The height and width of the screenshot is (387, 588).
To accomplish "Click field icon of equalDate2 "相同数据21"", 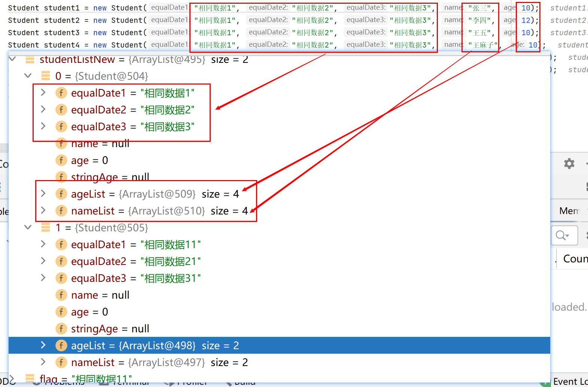I will (x=61, y=261).
